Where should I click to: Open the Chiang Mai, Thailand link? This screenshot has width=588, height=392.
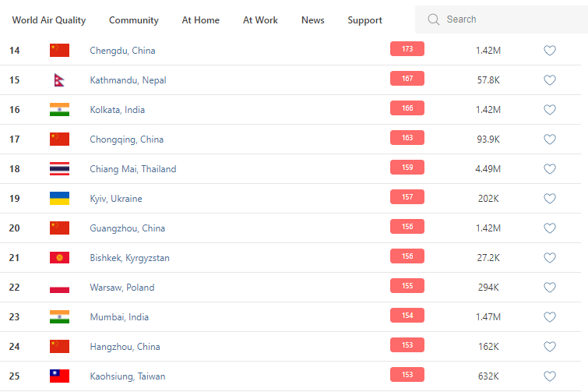tap(133, 169)
